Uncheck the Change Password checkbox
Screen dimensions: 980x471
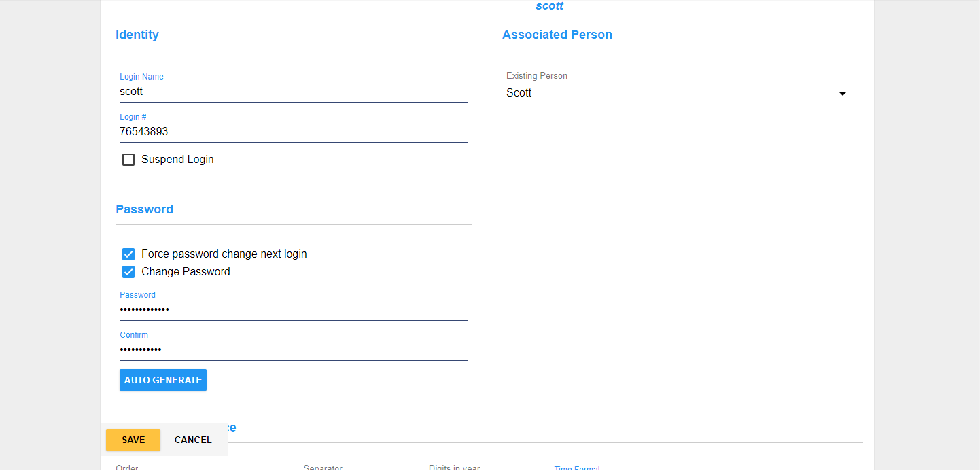point(128,272)
